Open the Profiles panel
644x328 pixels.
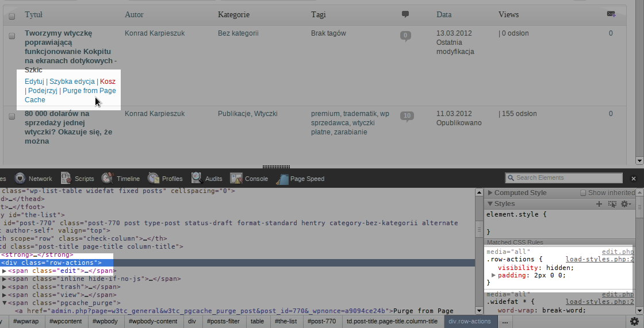pyautogui.click(x=166, y=179)
